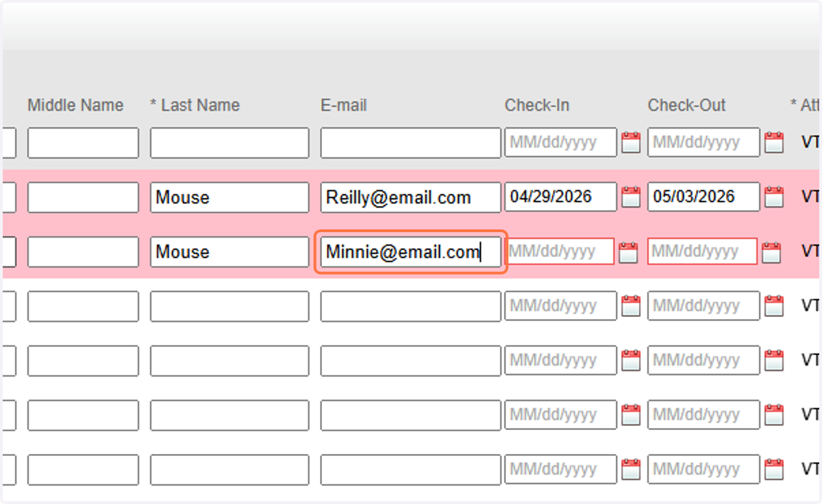Open Check-In calendar in top row above Reilly
Image resolution: width=822 pixels, height=504 pixels.
coord(631,142)
